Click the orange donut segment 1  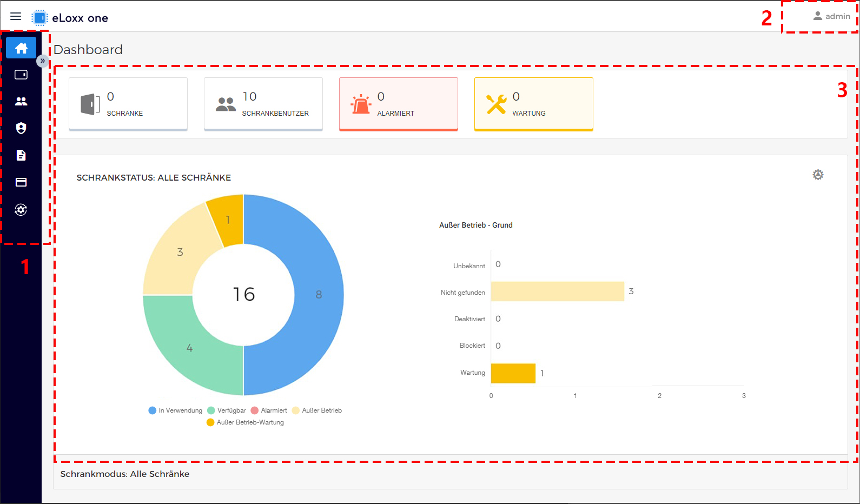(x=228, y=220)
